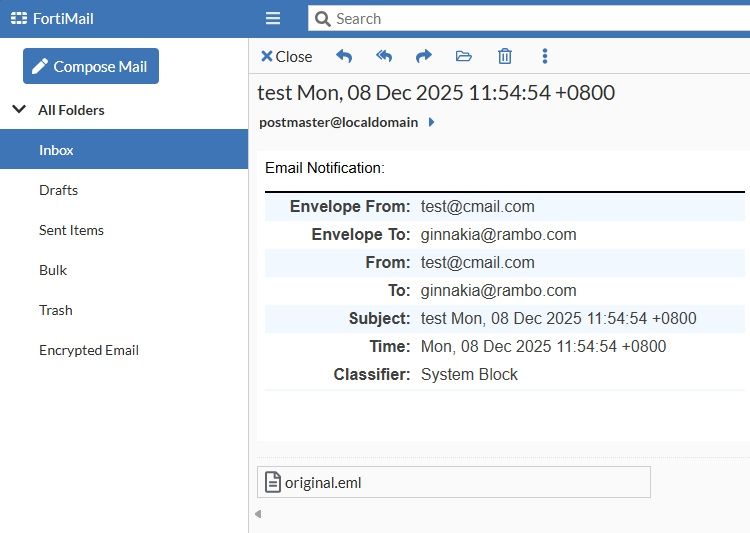Open the Drafts folder
Screen dimensions: 750x533
[58, 190]
